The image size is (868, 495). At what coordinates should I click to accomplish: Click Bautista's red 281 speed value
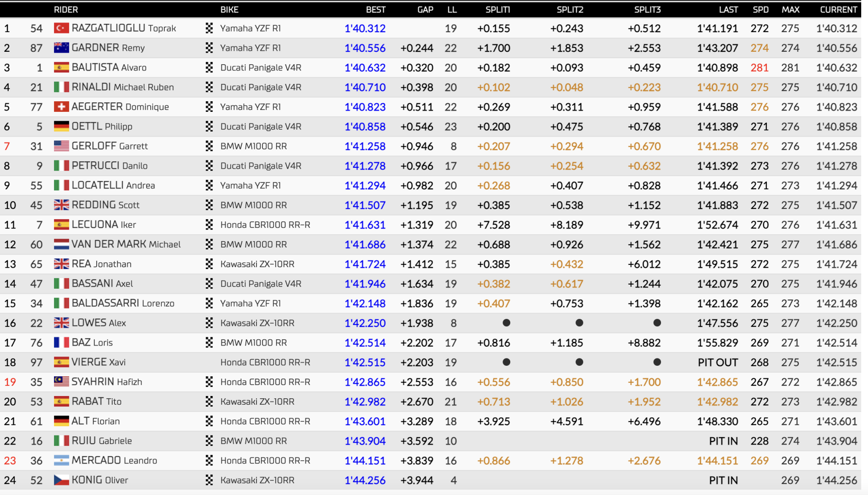pos(759,68)
